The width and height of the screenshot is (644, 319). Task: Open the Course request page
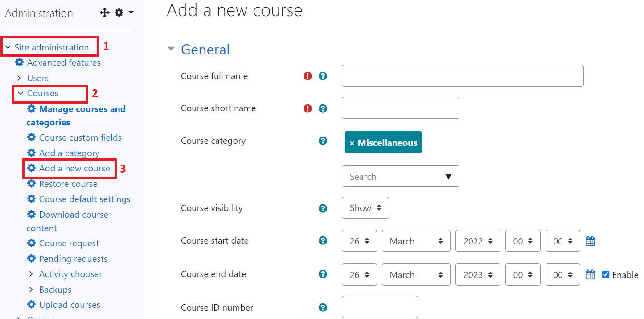(x=68, y=243)
